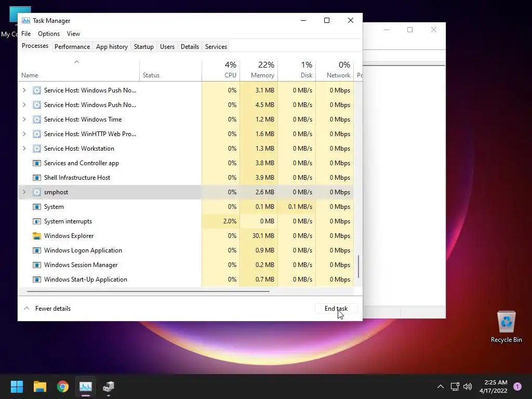Maximize the Task Manager window
The width and height of the screenshot is (532, 399).
327,20
